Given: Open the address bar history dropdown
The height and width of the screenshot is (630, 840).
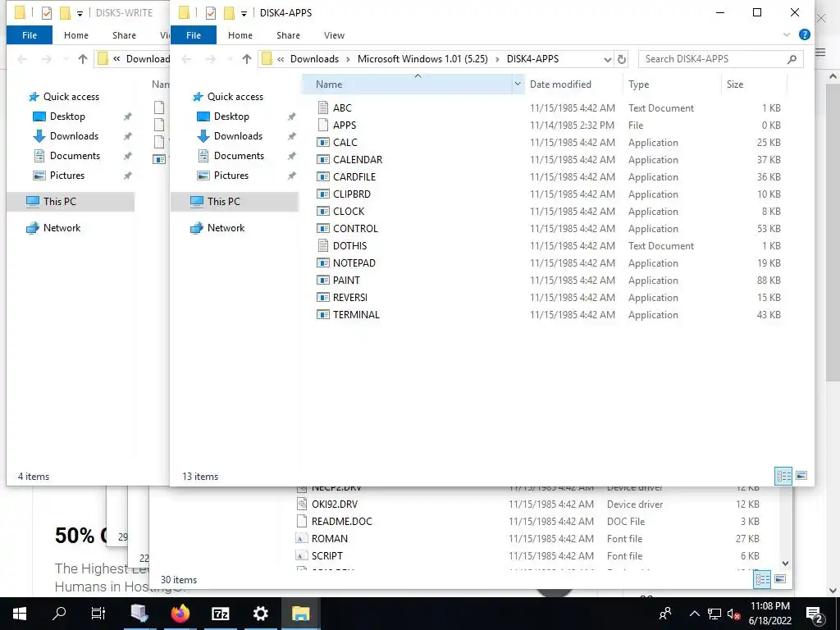Looking at the screenshot, I should tap(608, 59).
